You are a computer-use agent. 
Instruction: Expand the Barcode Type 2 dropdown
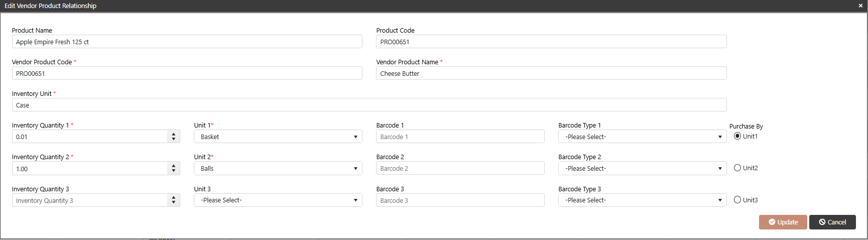(x=643, y=168)
